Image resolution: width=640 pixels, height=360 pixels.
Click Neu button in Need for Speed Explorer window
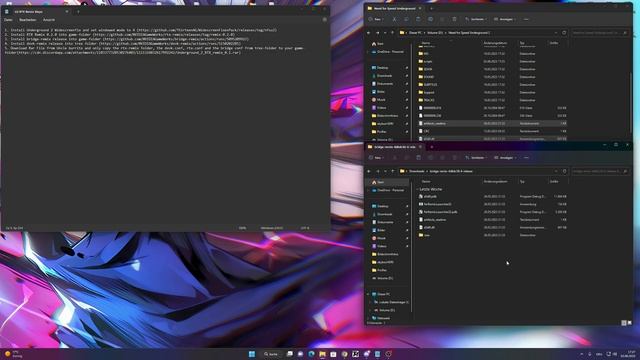pos(376,19)
